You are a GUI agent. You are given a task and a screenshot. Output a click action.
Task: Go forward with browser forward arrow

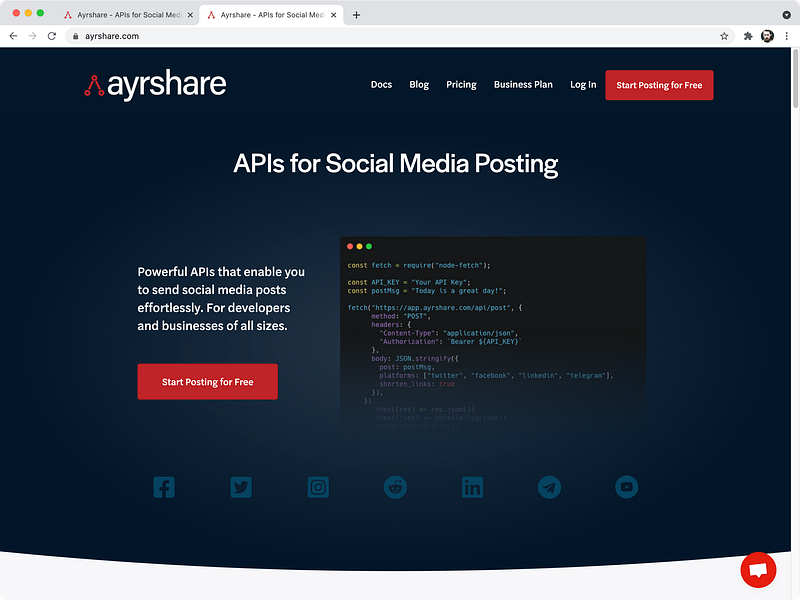[x=33, y=36]
